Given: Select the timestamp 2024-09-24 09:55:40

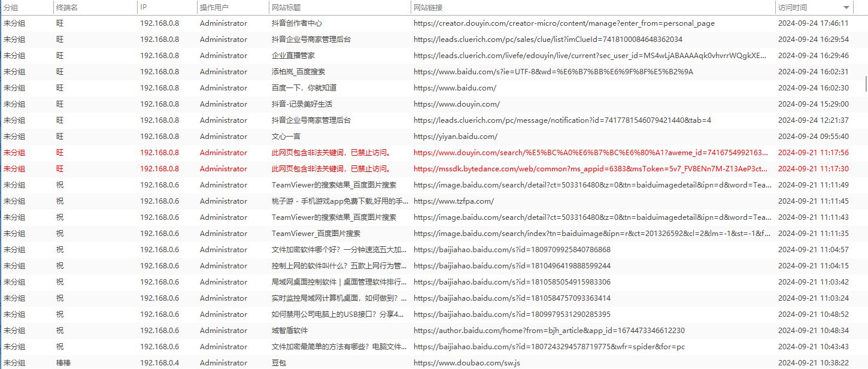Looking at the screenshot, I should point(814,137).
